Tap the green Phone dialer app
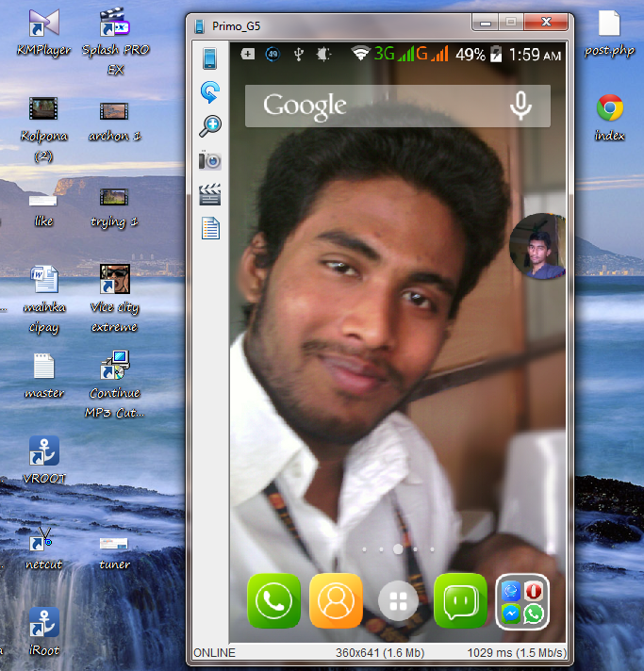 point(274,601)
